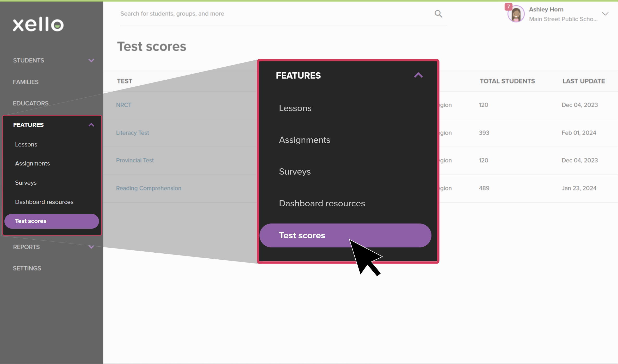Open the Provincial Test link
The width and height of the screenshot is (618, 364).
pyautogui.click(x=135, y=160)
